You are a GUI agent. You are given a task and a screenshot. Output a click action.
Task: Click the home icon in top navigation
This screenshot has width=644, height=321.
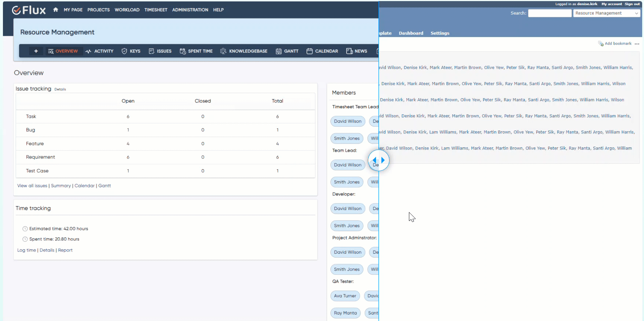(55, 10)
